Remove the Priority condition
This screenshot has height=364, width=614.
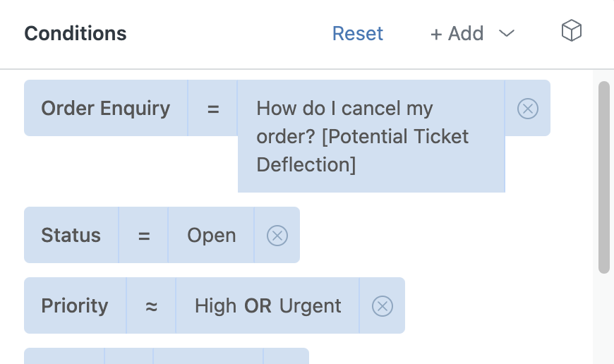pos(383,305)
